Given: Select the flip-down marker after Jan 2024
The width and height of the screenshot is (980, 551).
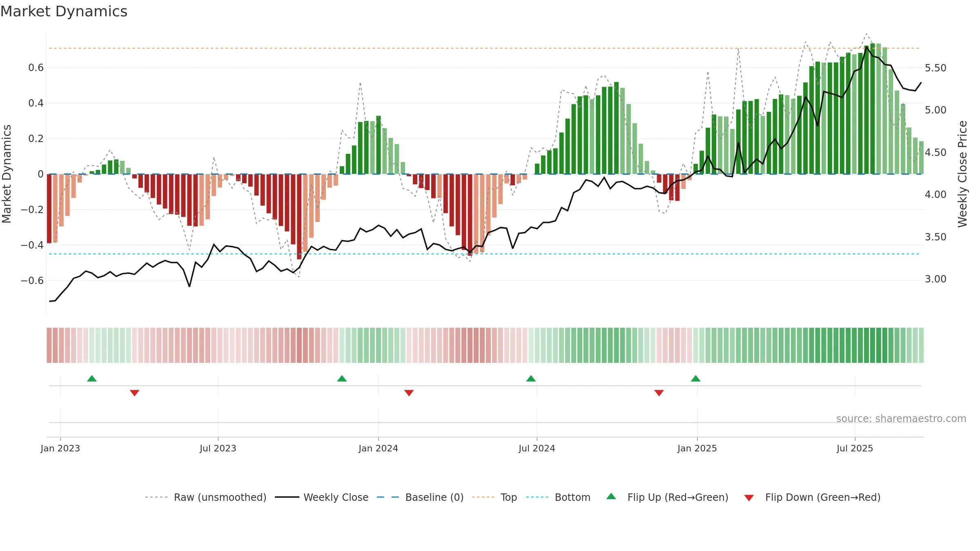Looking at the screenshot, I should point(409,393).
